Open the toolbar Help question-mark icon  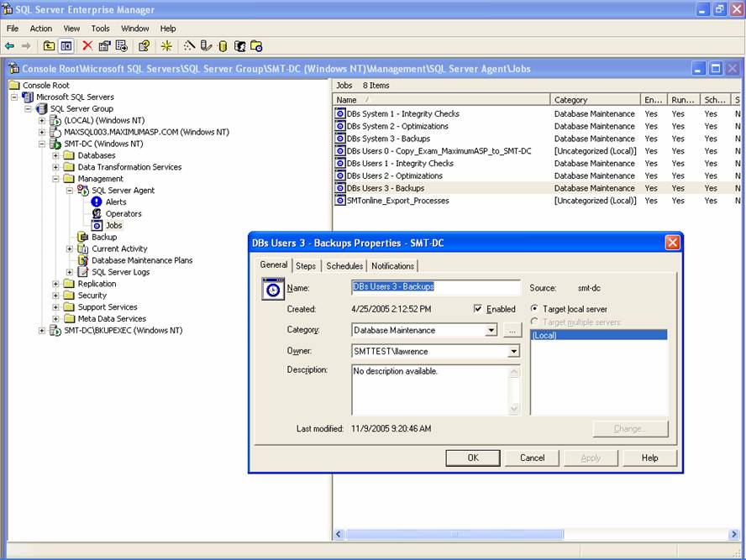[x=144, y=46]
